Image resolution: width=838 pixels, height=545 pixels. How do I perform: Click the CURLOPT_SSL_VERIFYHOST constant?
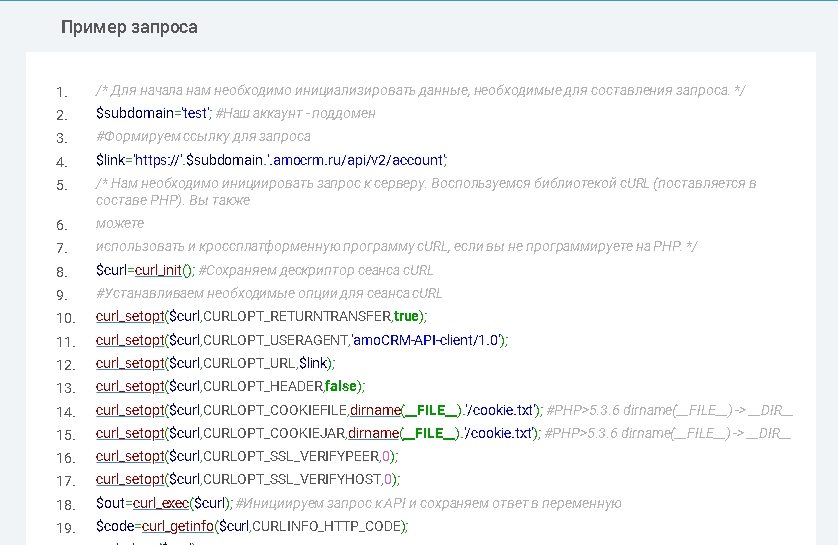click(x=292, y=480)
